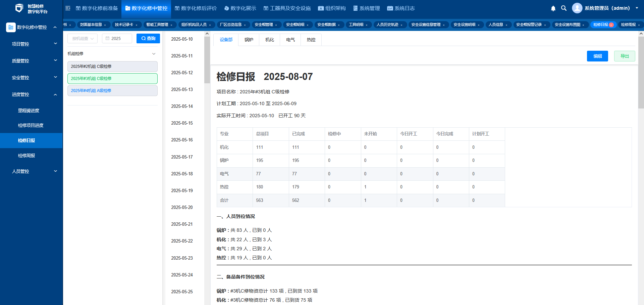Viewport: 644px width, 305px height.
Task: Click the admin user avatar
Action: [577, 8]
